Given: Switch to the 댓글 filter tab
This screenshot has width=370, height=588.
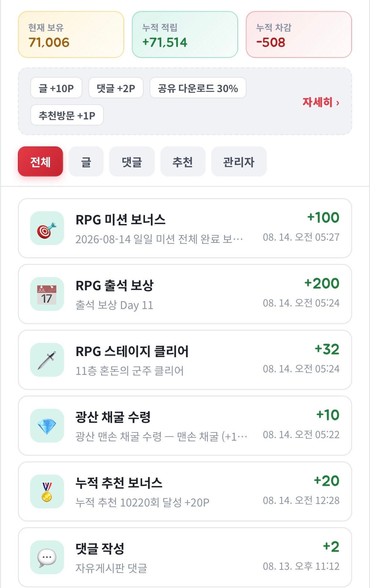Looking at the screenshot, I should click(x=132, y=161).
